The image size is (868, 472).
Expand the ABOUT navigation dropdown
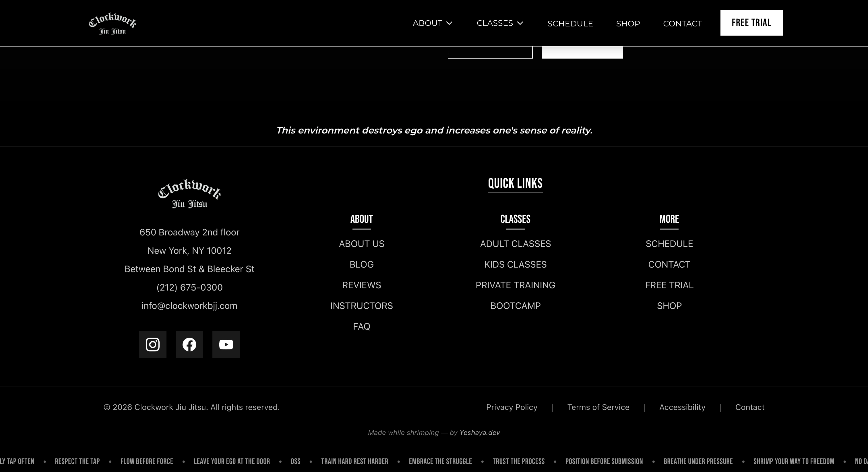[x=433, y=23]
